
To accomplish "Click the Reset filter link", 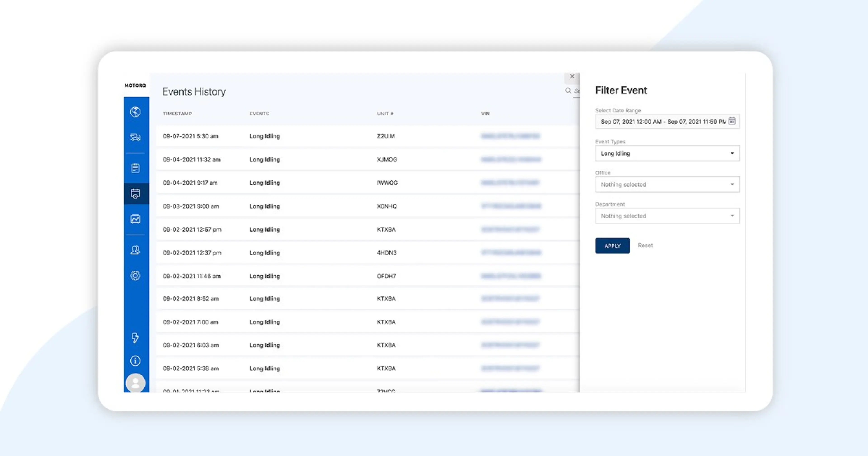I will (645, 245).
